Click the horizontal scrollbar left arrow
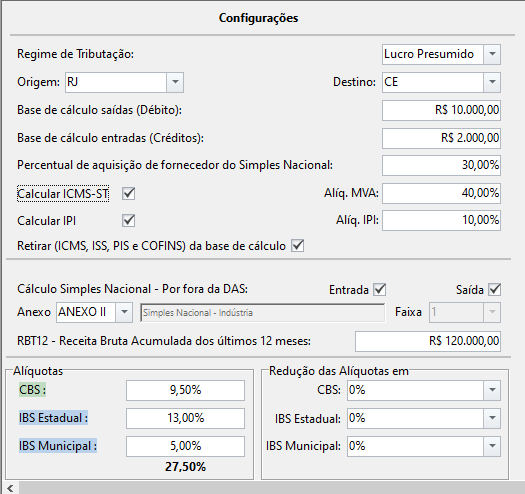Screen dimensions: 525x494 (x=10, y=489)
